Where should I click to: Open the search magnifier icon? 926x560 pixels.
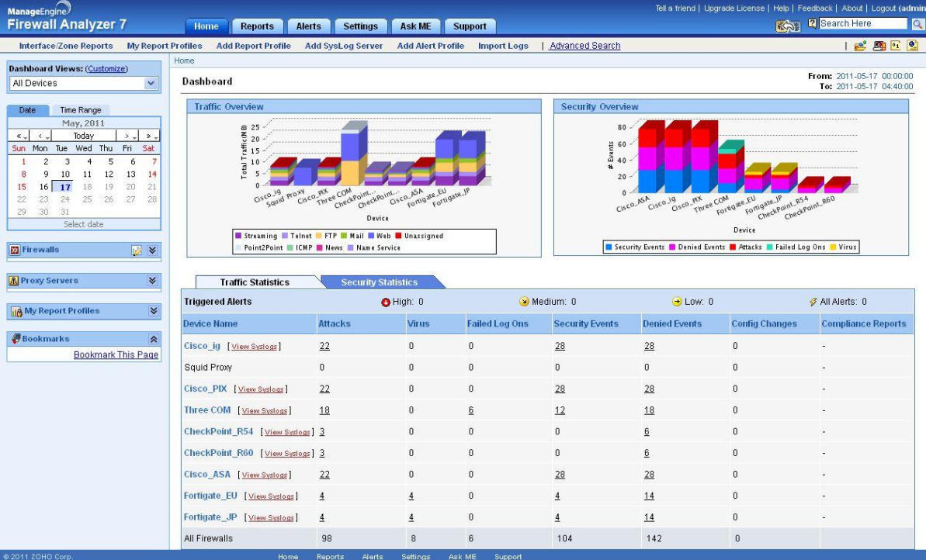[918, 24]
